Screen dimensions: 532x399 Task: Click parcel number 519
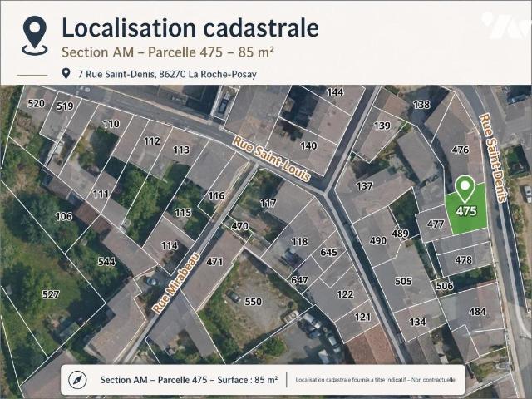[x=65, y=106]
